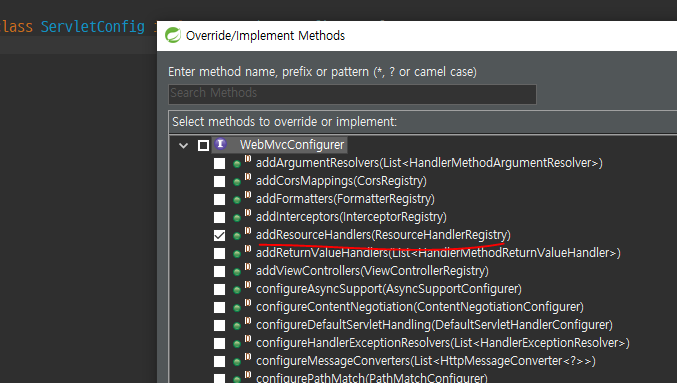Select addViewControllers(ViewControllerRegistry) row
Image resolution: width=677 pixels, height=383 pixels.
(x=372, y=271)
